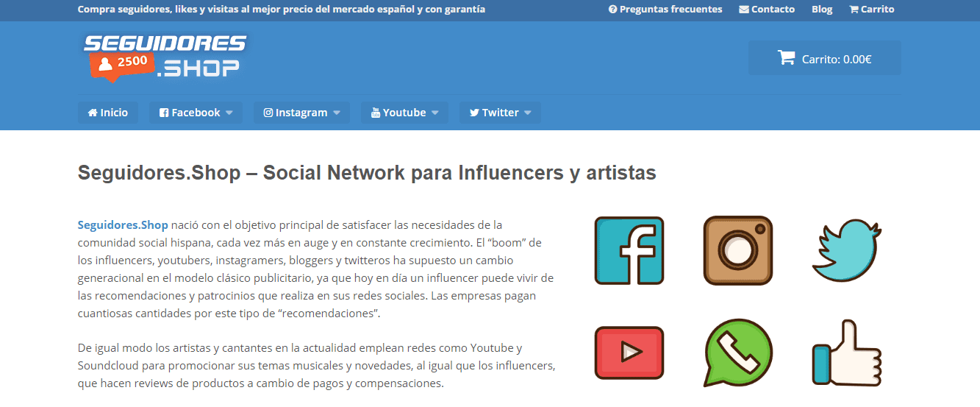Go to the Inicio home tab
This screenshot has height=407, width=980.
tap(107, 113)
